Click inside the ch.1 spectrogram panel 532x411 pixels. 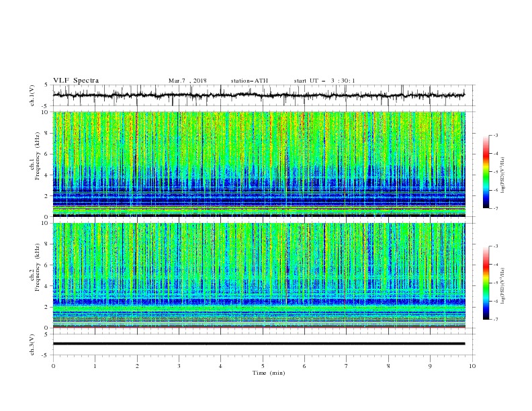point(263,164)
